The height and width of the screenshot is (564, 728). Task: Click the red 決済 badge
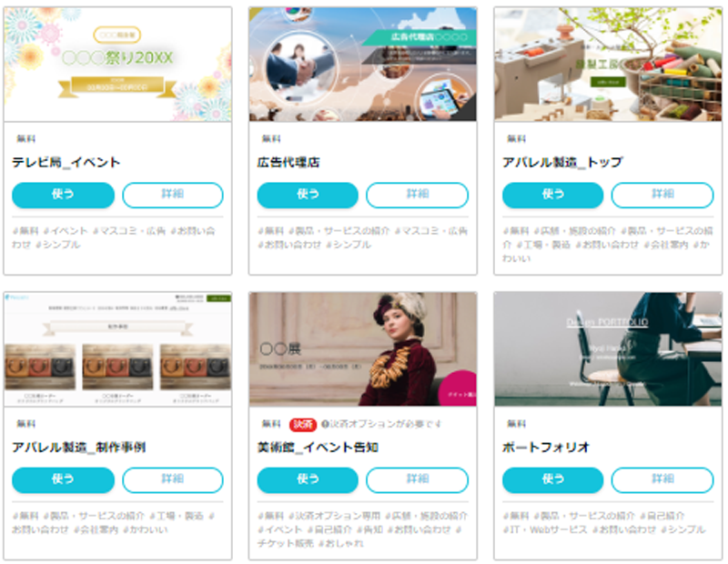coord(303,424)
